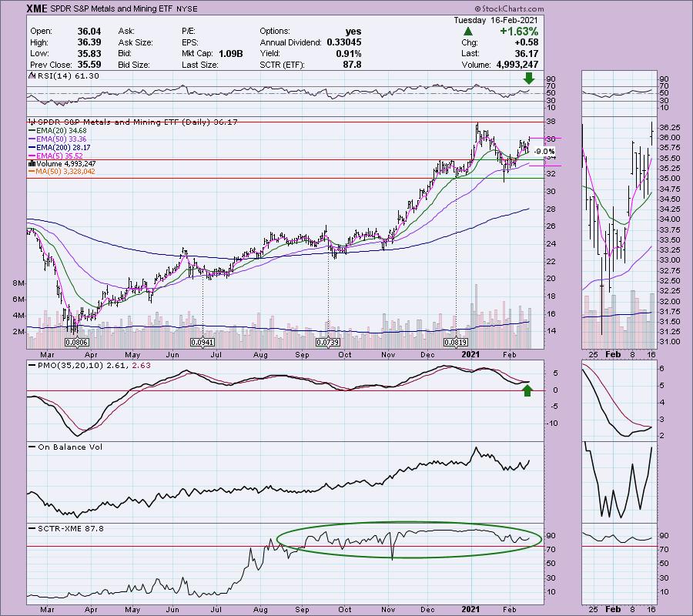Click the Last price 36.17 in the header

click(527, 53)
